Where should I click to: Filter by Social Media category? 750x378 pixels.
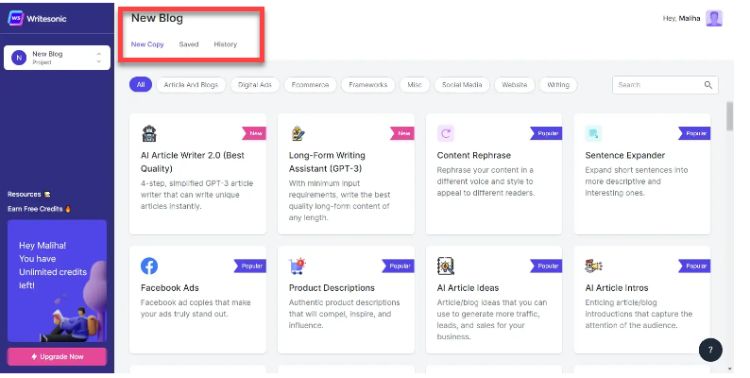(x=462, y=85)
